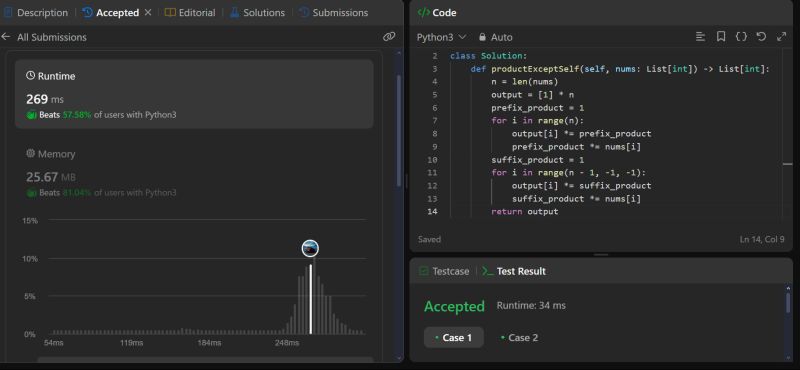Image resolution: width=800 pixels, height=370 pixels.
Task: Click the copy submission link icon
Action: point(389,37)
